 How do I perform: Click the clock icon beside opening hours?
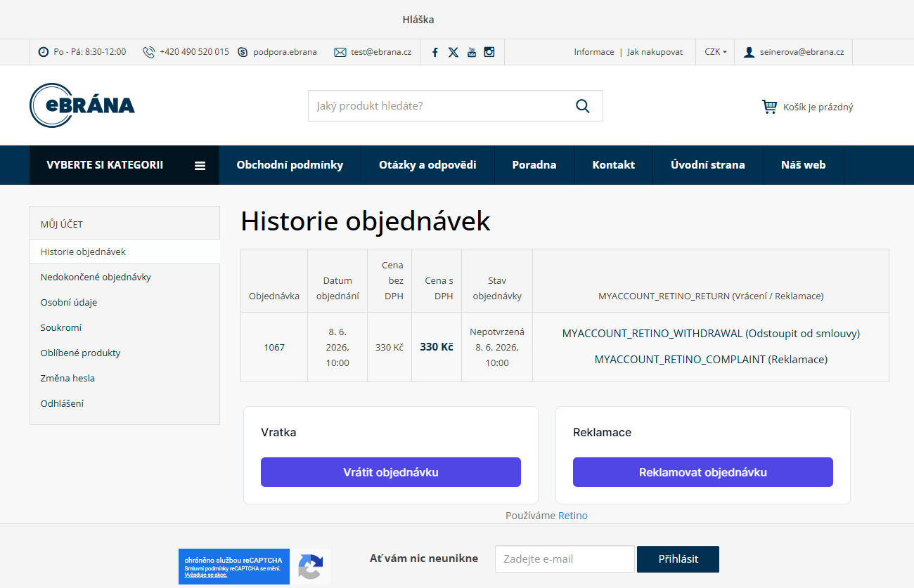(x=44, y=52)
